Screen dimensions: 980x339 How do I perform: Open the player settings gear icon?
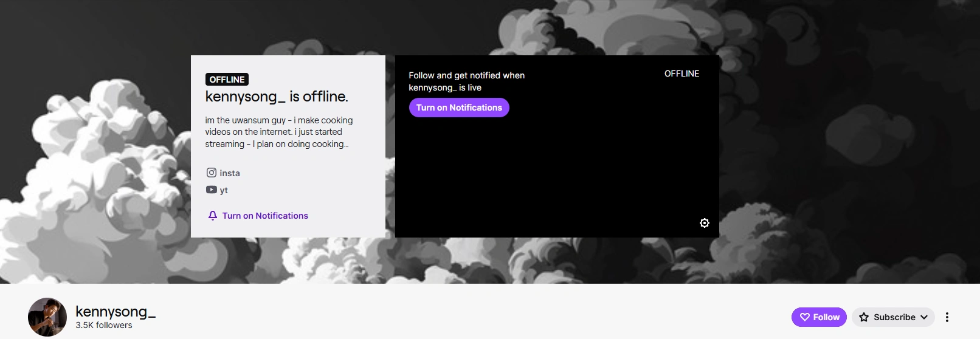click(x=705, y=223)
